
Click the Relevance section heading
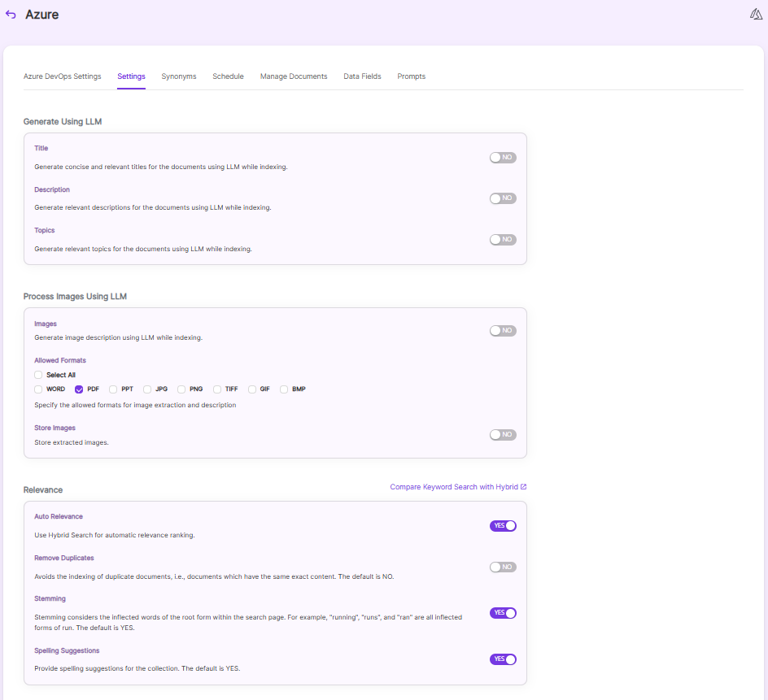click(x=43, y=490)
